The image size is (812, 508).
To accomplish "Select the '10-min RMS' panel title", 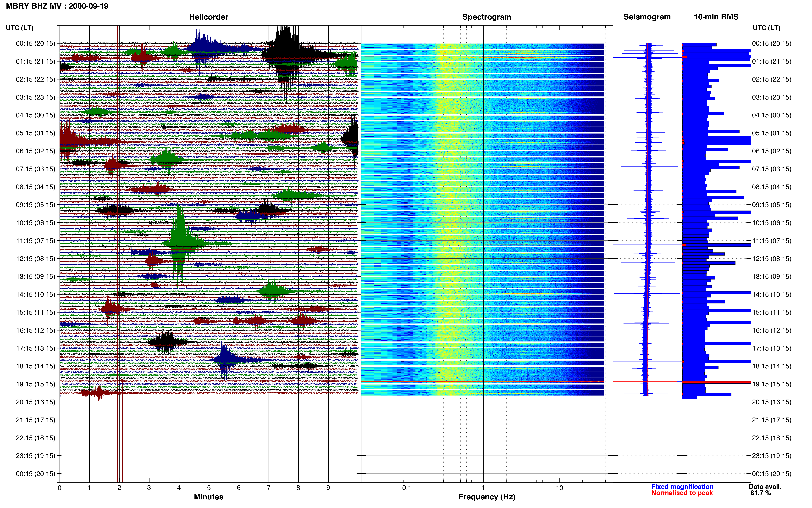I will coord(716,17).
